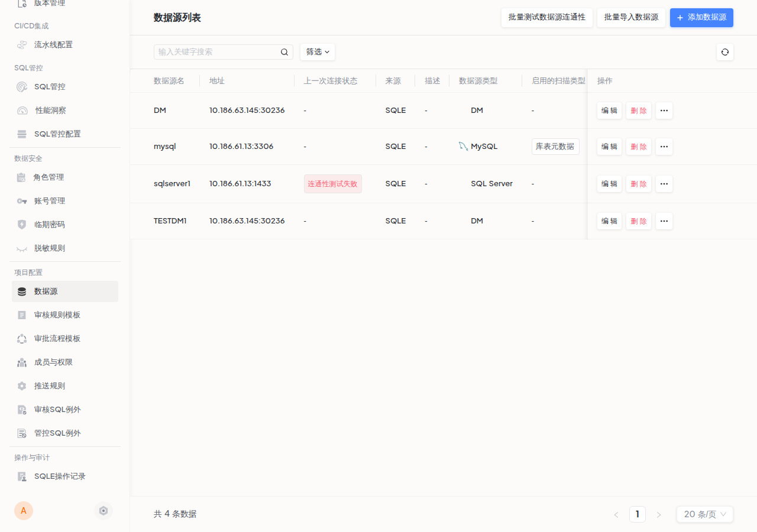Click 编辑 on the mysql row
757x532 pixels.
609,146
